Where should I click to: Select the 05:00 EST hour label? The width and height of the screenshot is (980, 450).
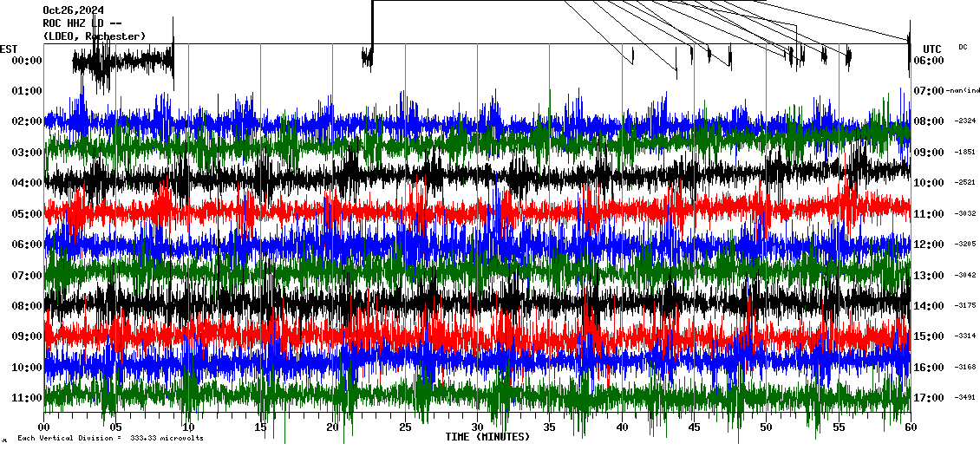[x=28, y=213]
